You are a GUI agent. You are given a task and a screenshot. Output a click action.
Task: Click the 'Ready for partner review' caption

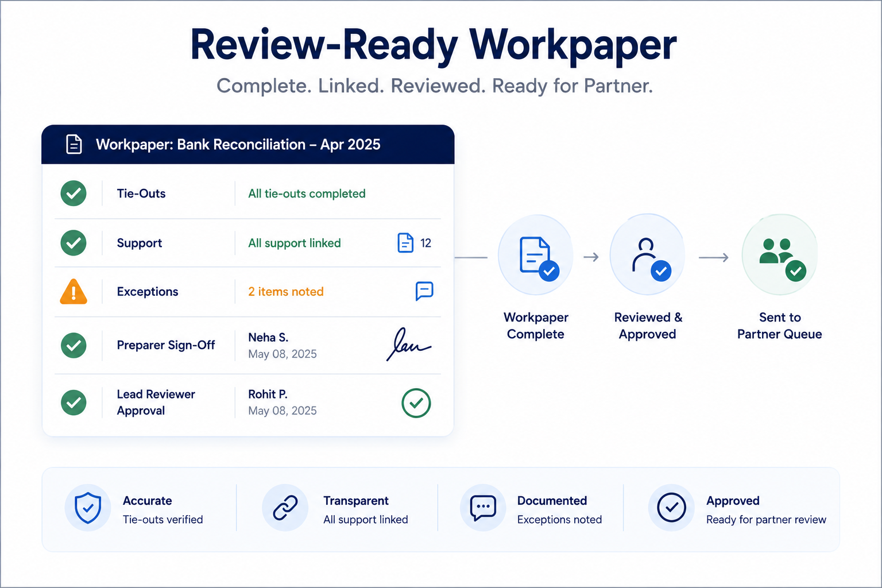(x=766, y=520)
